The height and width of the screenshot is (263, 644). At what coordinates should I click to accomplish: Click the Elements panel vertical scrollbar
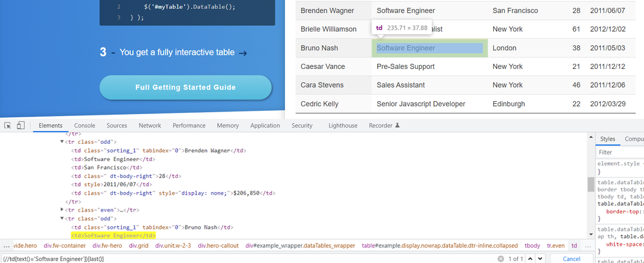tap(590, 184)
